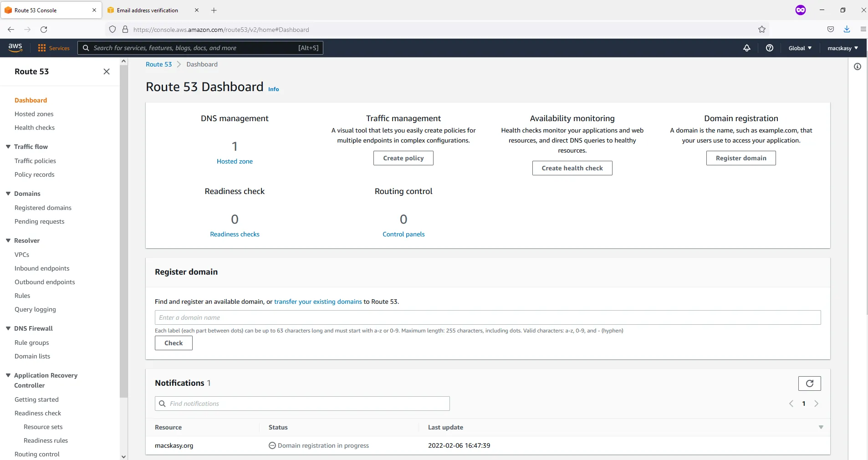Open the Services grid menu
This screenshot has height=460, width=868.
pyautogui.click(x=54, y=48)
